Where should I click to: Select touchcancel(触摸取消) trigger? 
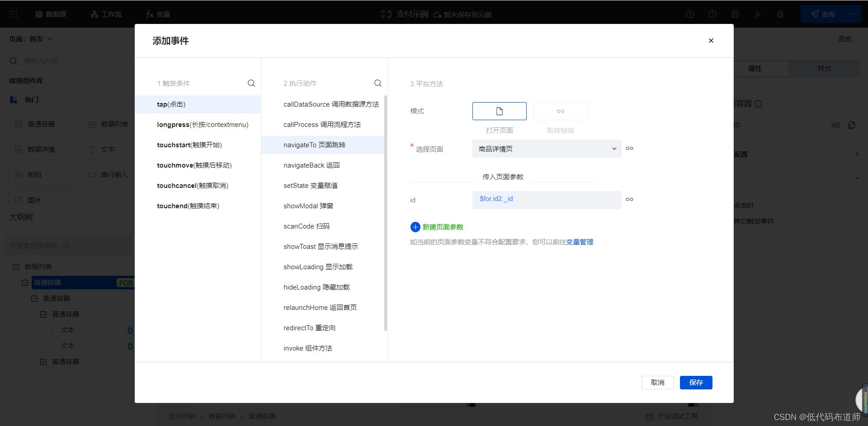198,186
